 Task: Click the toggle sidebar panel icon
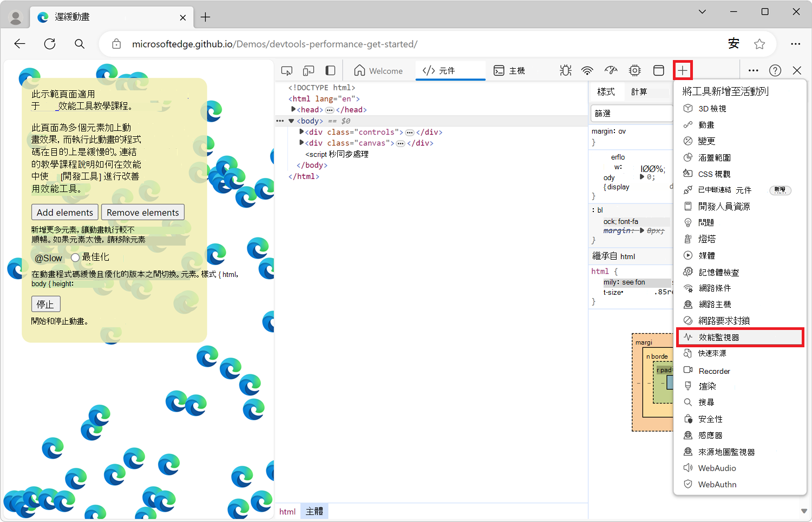(330, 71)
